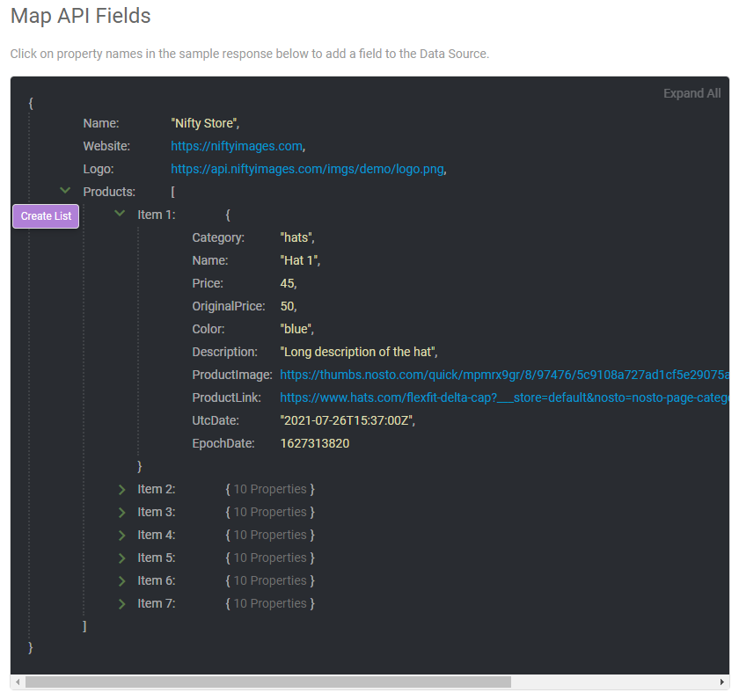Click Expand All in the top right

(692, 92)
